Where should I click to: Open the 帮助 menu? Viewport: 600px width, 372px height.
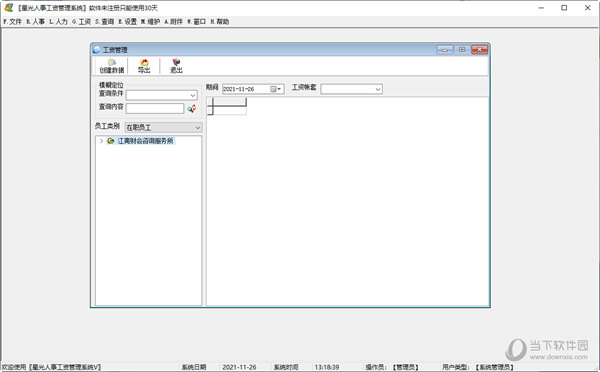pos(220,22)
